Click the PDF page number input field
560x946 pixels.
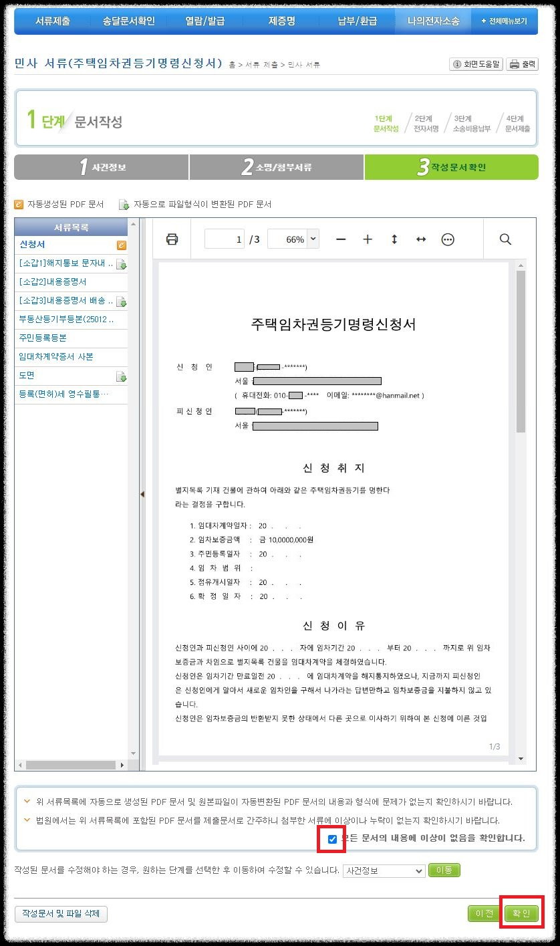point(225,239)
